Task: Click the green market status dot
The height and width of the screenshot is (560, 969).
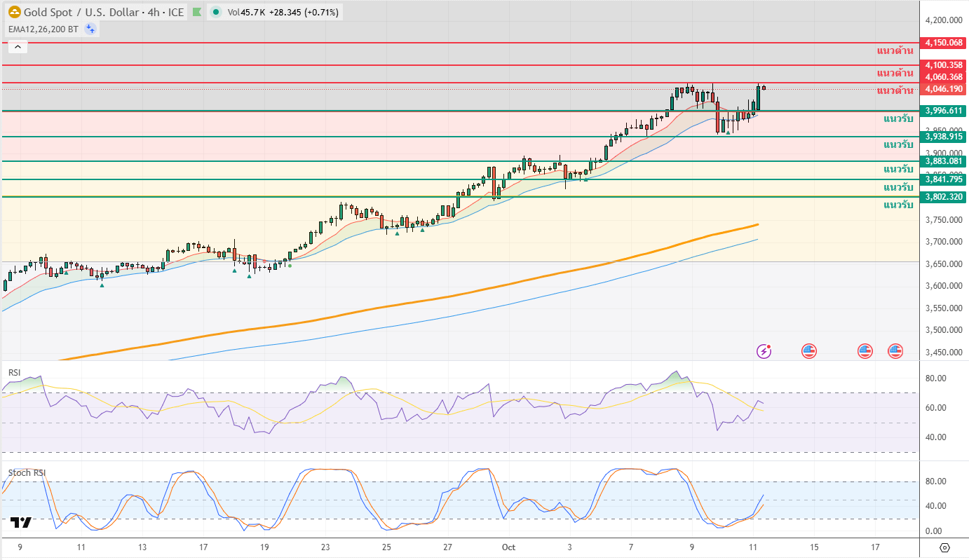Action: 216,12
